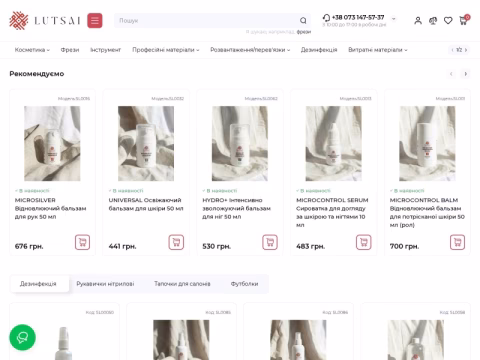Open MICROCONTROL SERUM product image

(334, 143)
